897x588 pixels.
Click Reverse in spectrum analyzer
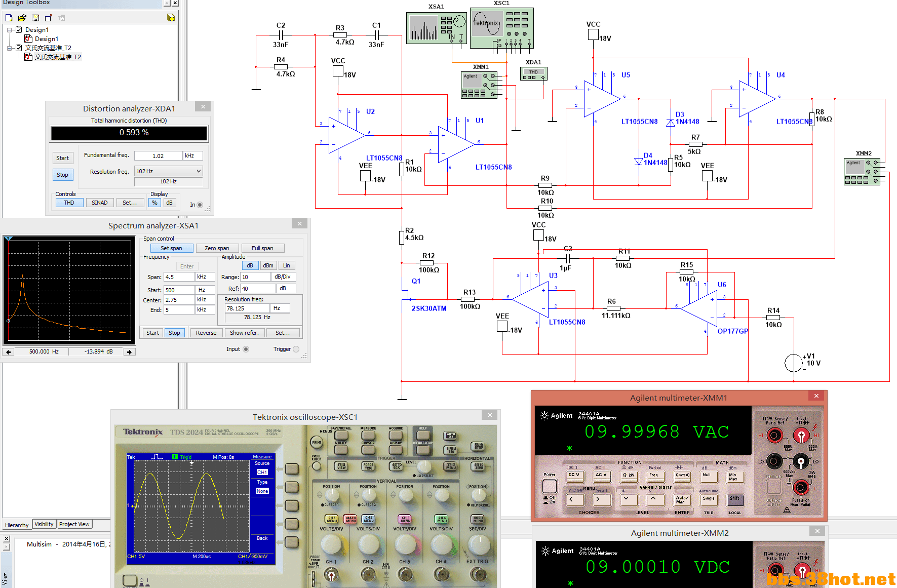206,333
